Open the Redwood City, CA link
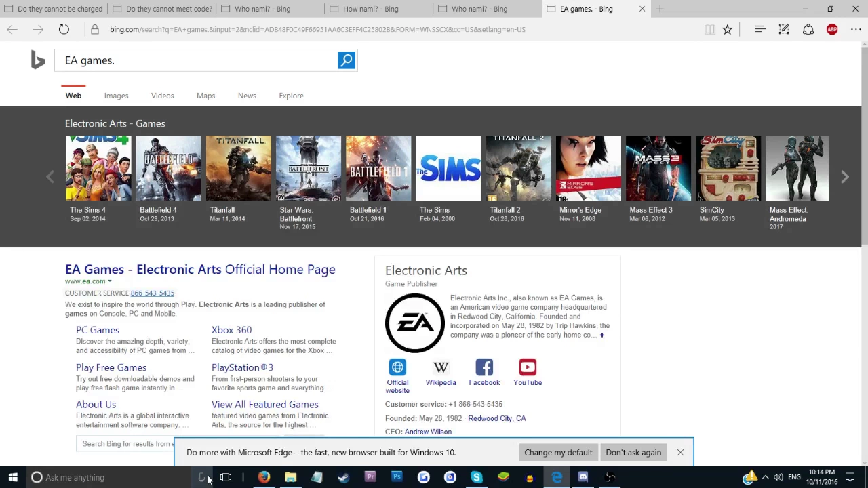 click(497, 419)
